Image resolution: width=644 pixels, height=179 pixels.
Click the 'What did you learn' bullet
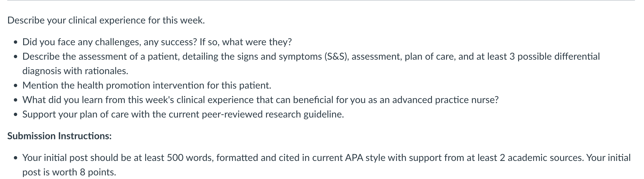261,100
